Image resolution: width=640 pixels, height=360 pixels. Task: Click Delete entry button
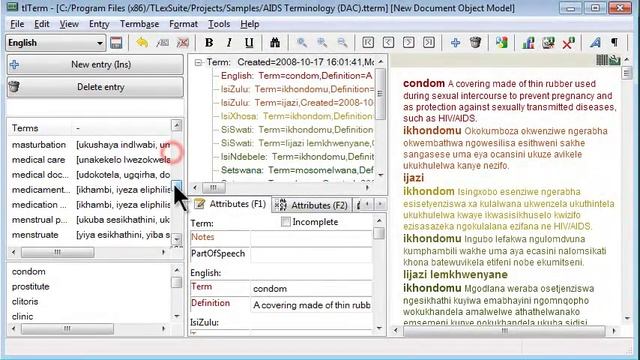pos(95,87)
